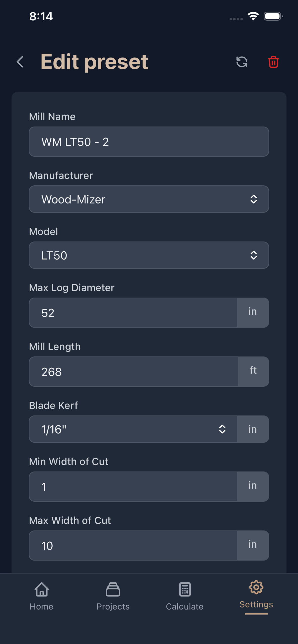298x644 pixels.
Task: Open the Manufacturer dropdown showing Wood-Mizer
Action: click(149, 199)
